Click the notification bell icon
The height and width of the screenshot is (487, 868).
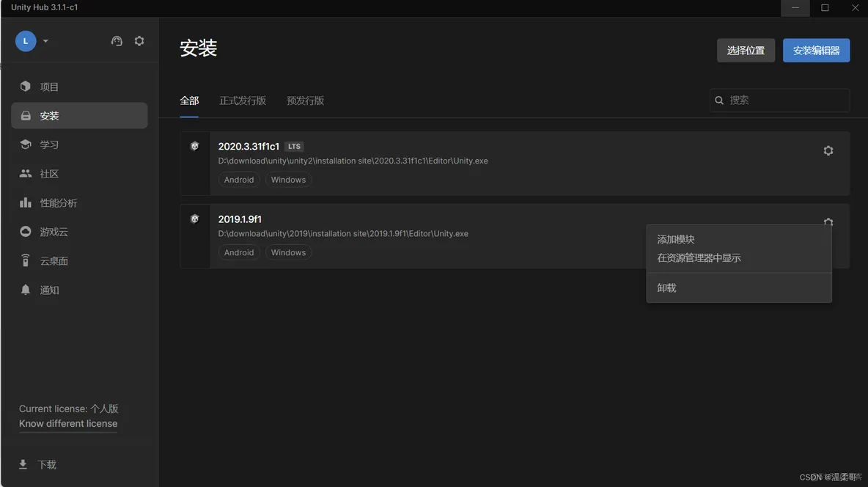pyautogui.click(x=26, y=289)
